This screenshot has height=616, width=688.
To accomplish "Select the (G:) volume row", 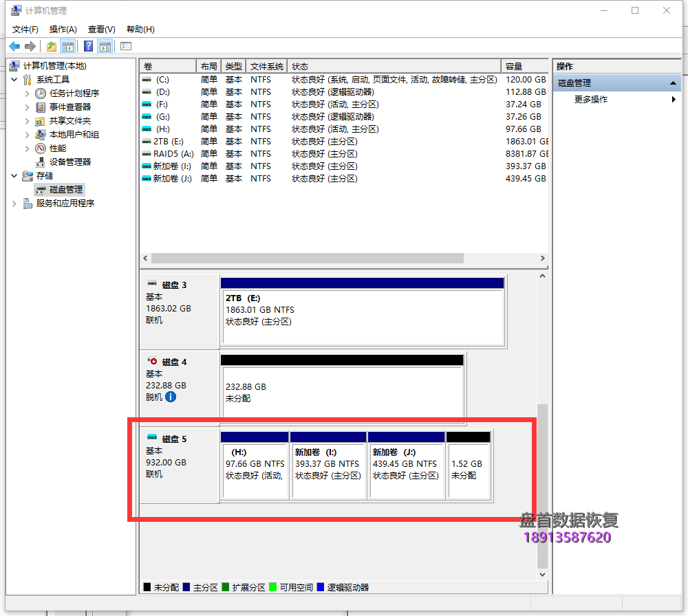I will [x=344, y=117].
